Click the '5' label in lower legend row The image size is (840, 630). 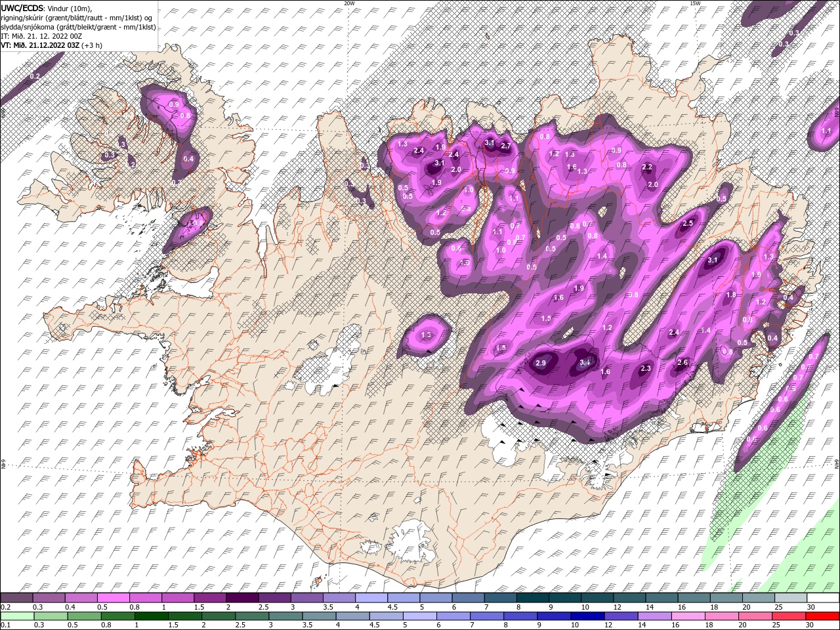(x=406, y=625)
